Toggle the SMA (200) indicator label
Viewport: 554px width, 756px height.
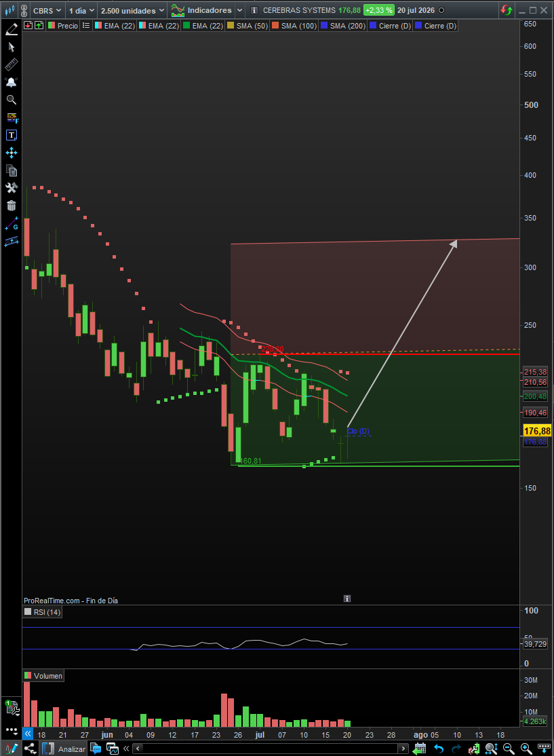coord(343,26)
